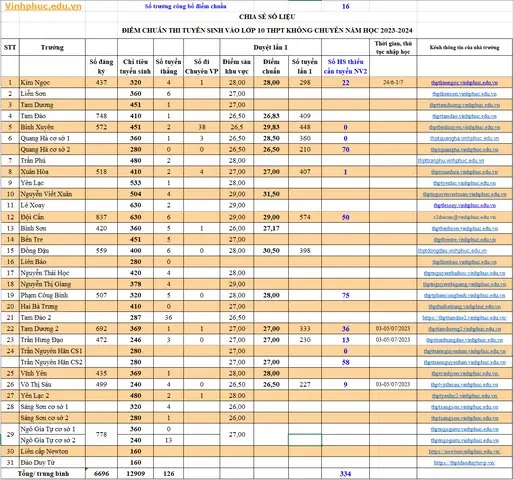Screen dimensions: 513x480
Task: Select the 'Tổng/ trung bình' total row label
Action: click(43, 474)
